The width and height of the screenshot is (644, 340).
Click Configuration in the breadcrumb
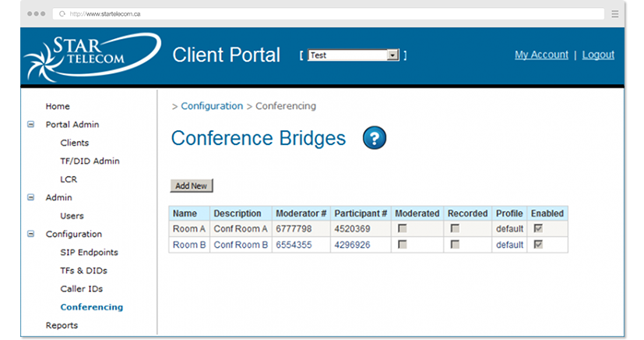(x=212, y=106)
